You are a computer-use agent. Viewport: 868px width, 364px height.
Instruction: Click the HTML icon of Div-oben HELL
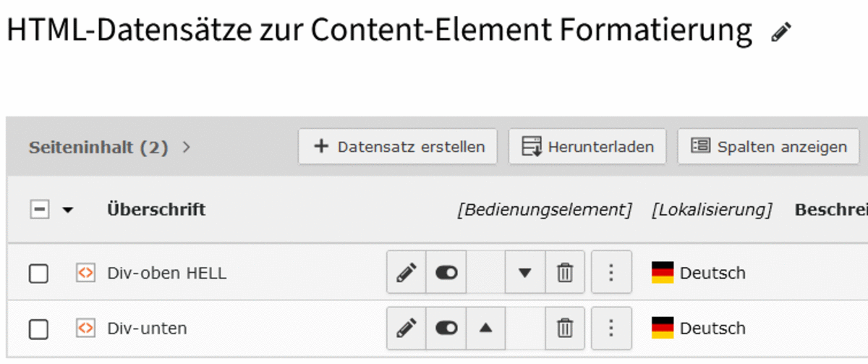click(x=85, y=273)
